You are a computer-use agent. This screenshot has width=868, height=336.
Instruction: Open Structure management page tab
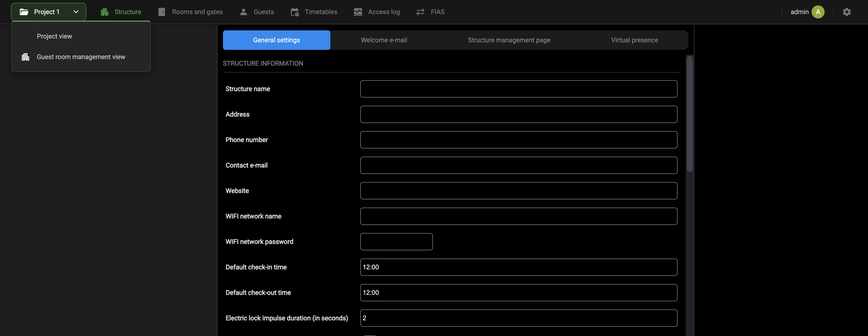509,40
